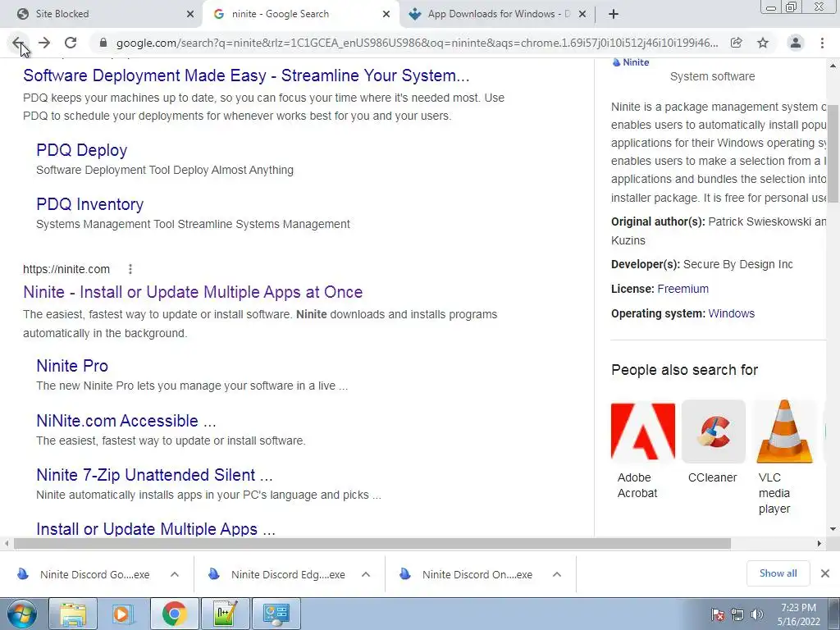
Task: Click the network tray icon
Action: click(737, 614)
